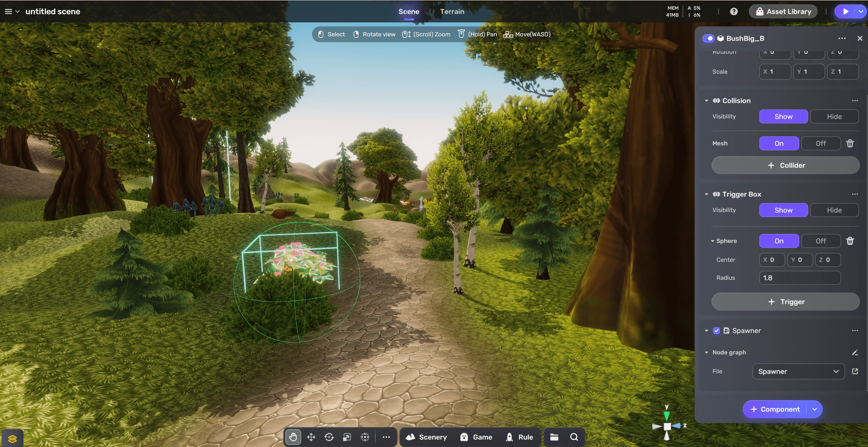Open the search magnifier icon

[574, 437]
